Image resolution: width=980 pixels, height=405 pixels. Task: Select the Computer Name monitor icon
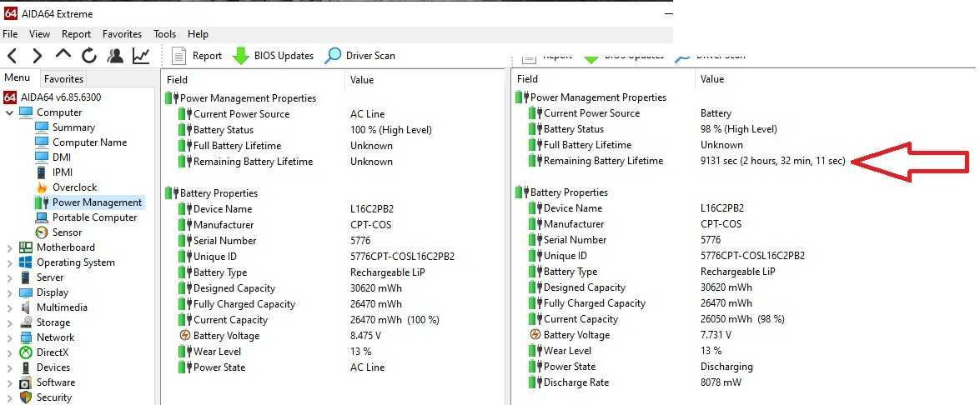pos(41,142)
